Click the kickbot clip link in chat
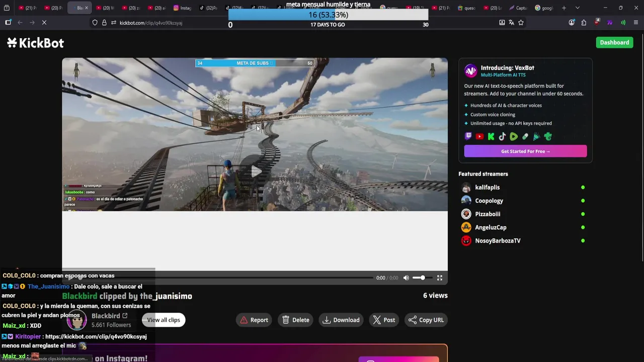Viewport: 644px width, 362px height. click(96, 336)
